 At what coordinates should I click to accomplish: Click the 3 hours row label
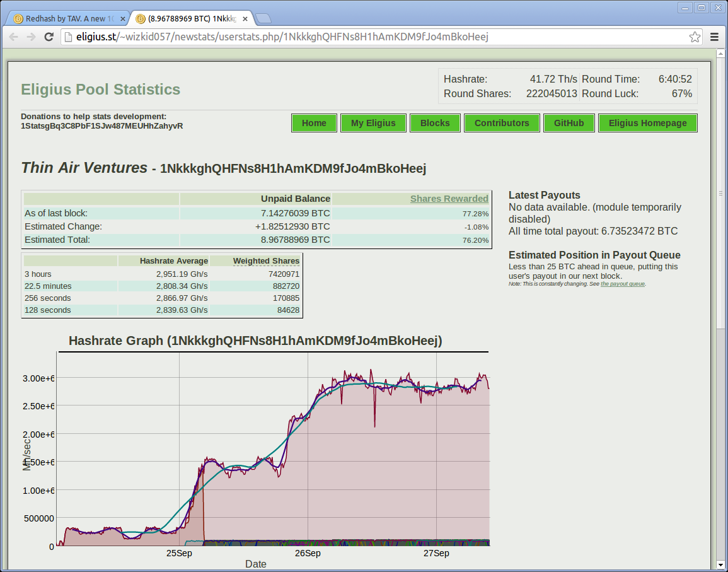(38, 274)
